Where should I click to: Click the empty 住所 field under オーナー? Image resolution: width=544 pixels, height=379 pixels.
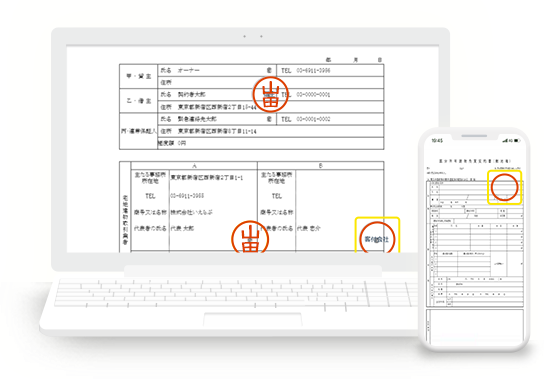(x=271, y=83)
